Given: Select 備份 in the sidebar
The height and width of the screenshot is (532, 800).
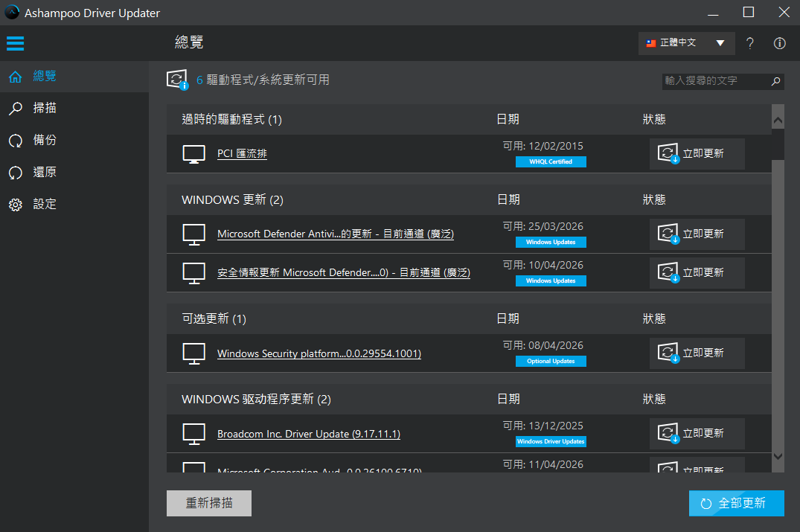Looking at the screenshot, I should (x=74, y=141).
